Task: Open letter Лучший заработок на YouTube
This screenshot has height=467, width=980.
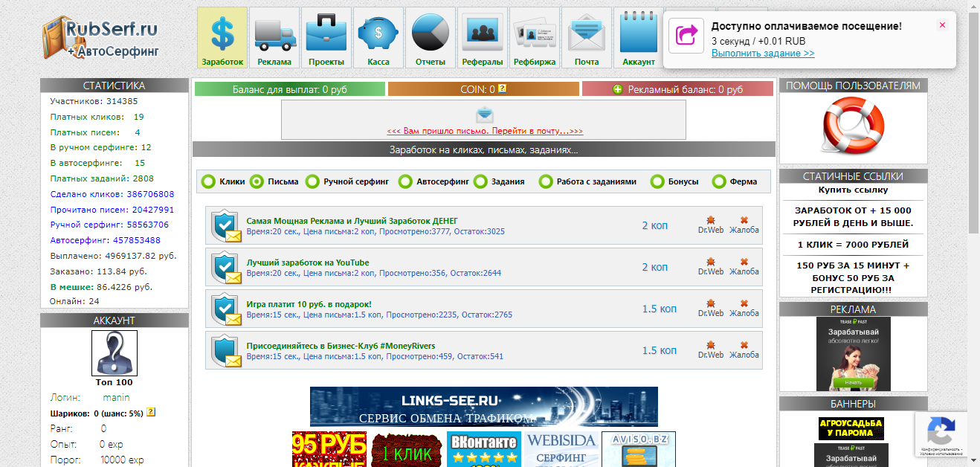Action: click(x=308, y=263)
